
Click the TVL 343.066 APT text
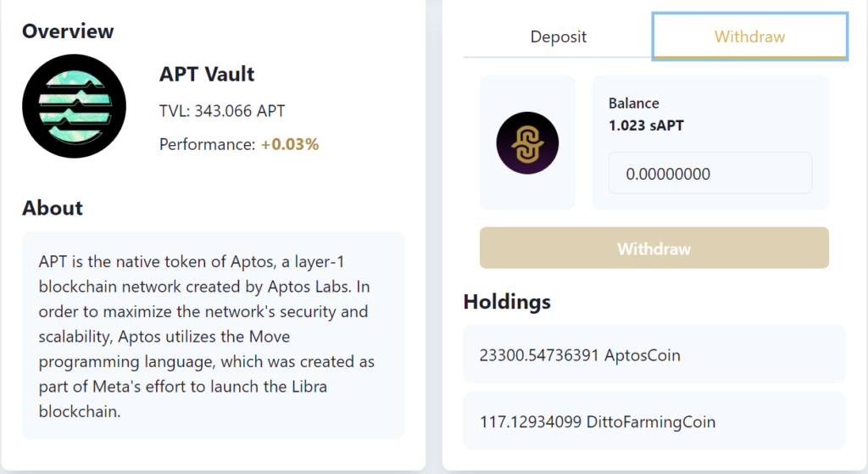tap(222, 111)
